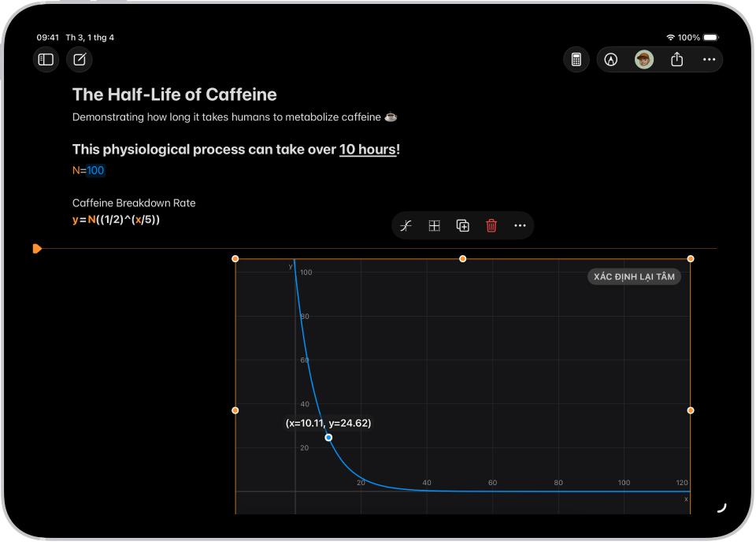Delete the graph with red trash icon

point(491,226)
